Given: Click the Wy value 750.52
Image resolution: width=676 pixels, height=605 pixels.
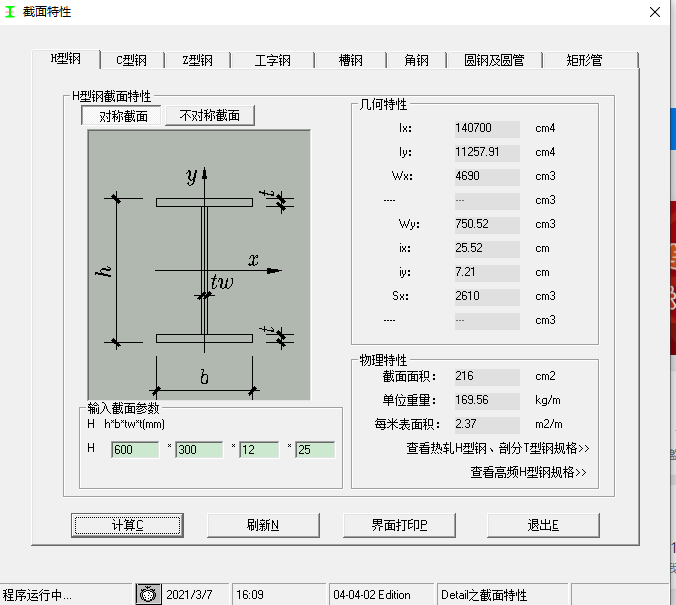Looking at the screenshot, I should pos(487,225).
